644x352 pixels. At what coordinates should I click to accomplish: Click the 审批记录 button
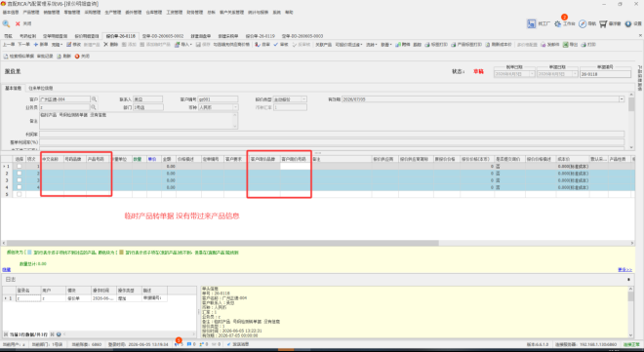pos(45,57)
